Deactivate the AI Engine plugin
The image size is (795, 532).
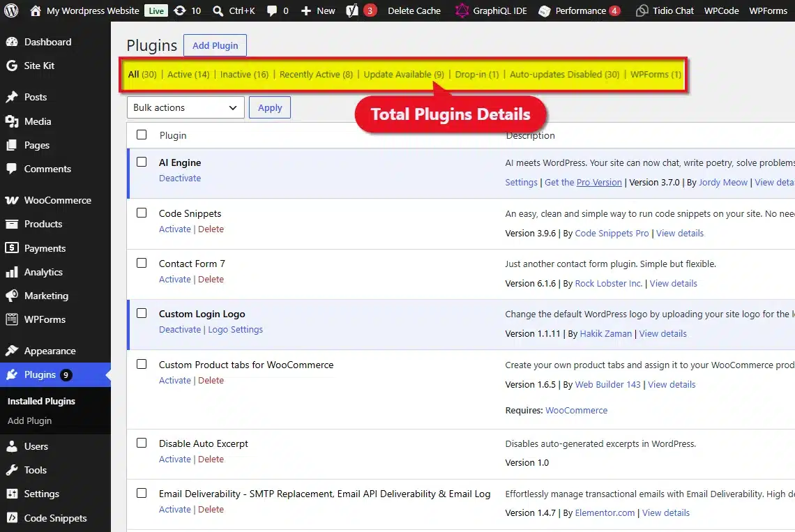coord(180,178)
